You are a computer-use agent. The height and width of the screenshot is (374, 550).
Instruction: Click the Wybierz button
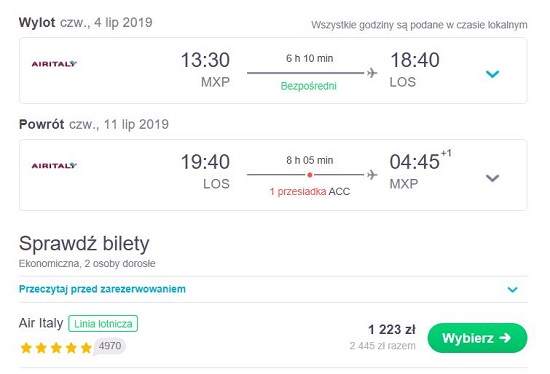[477, 338]
